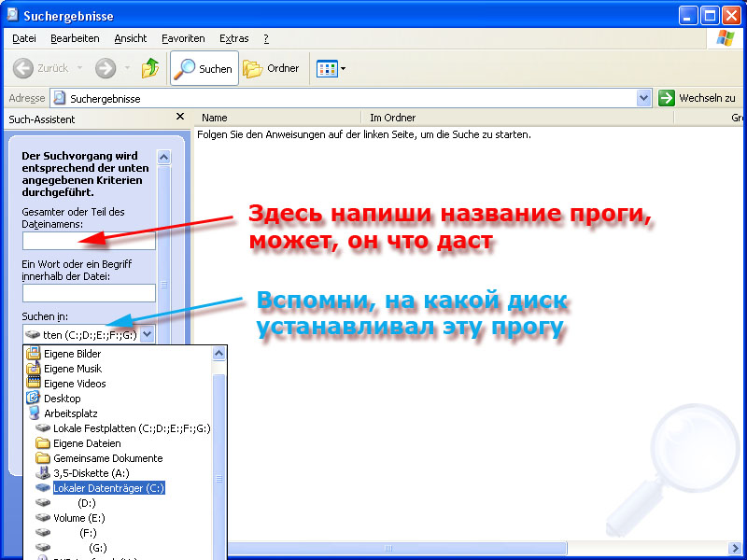Click the drive list vertical scrollbar
747x560 pixels.
219,448
